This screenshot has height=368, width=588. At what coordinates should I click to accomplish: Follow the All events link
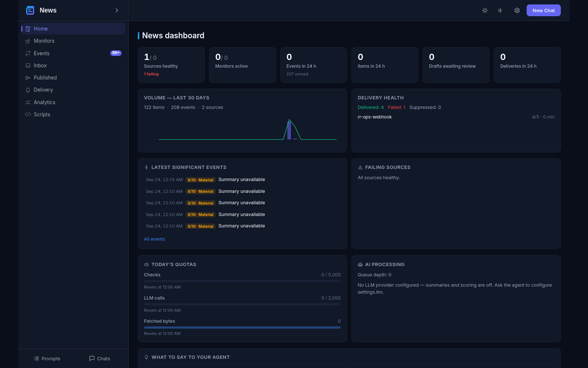154,239
